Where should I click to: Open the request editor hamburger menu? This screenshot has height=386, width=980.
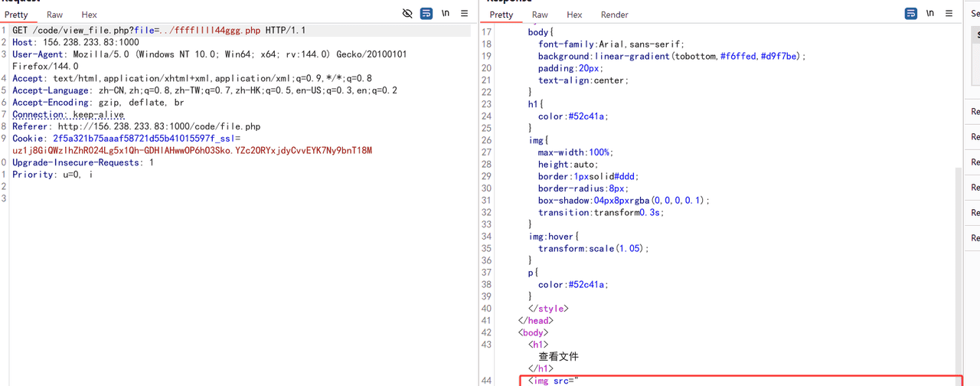point(464,14)
